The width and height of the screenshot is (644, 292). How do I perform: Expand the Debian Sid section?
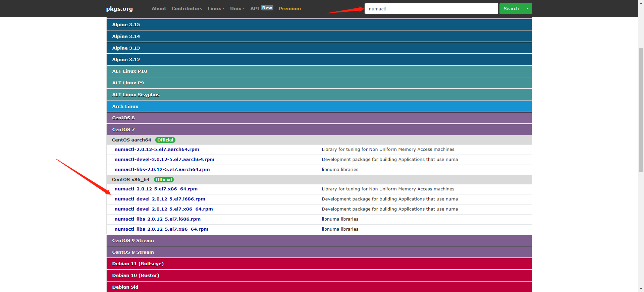(319, 287)
